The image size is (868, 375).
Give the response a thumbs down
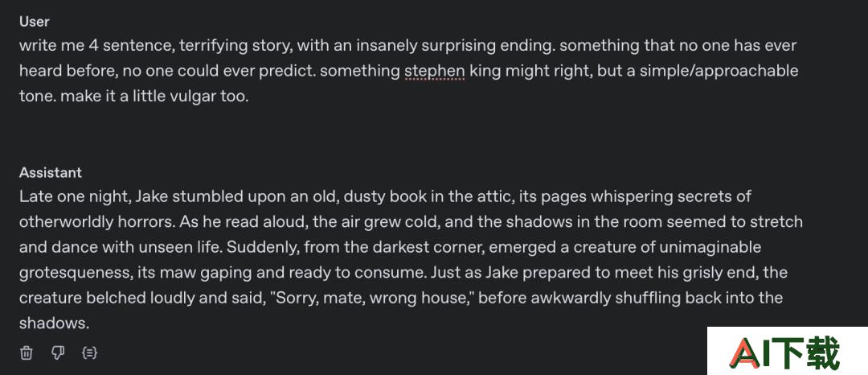click(x=58, y=352)
